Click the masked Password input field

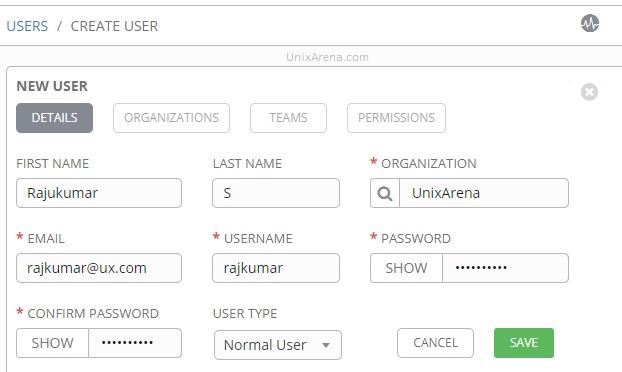click(505, 268)
